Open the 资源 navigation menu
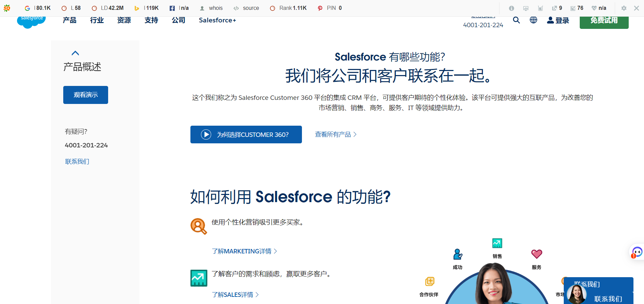The width and height of the screenshot is (644, 304). coord(124,20)
